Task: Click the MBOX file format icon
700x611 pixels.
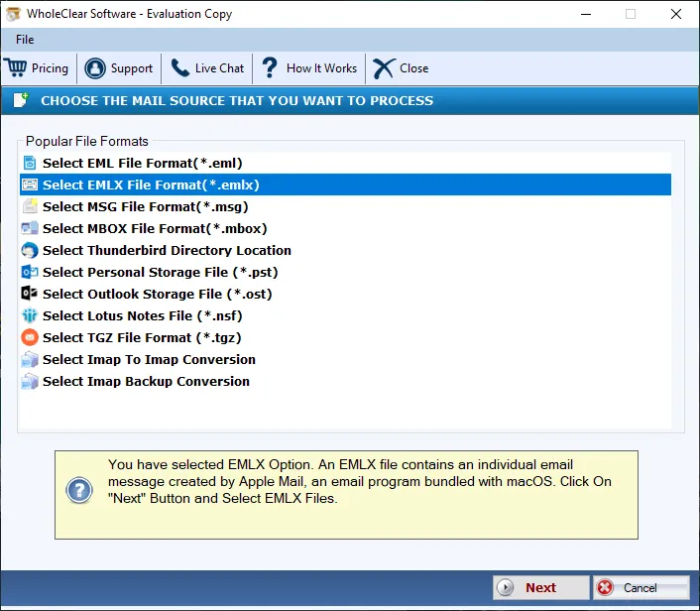Action: coord(30,228)
